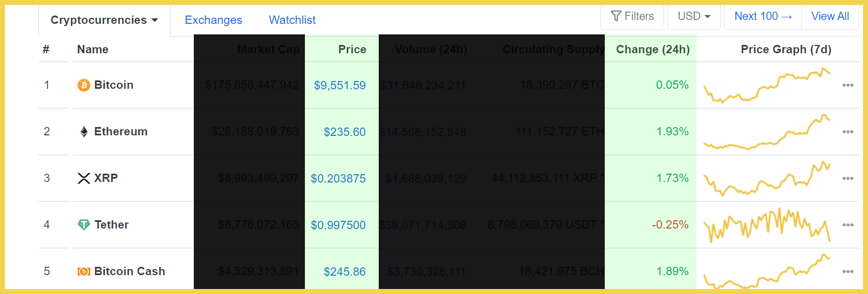This screenshot has height=294, width=868.
Task: Open the three-dot menu for XRP row
Action: (847, 179)
